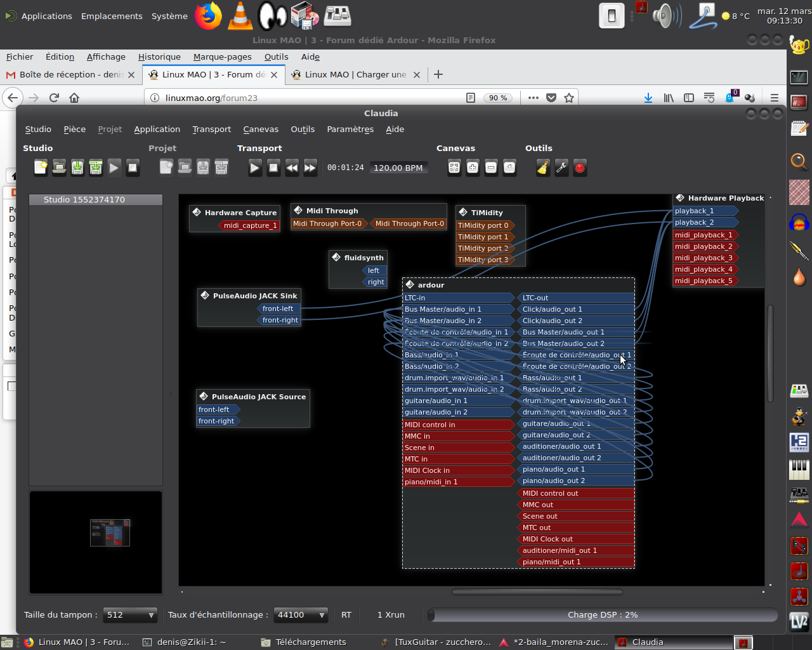This screenshot has height=650, width=812.
Task: Close the Linux MAO | 3 - Forum tab
Action: tap(274, 75)
